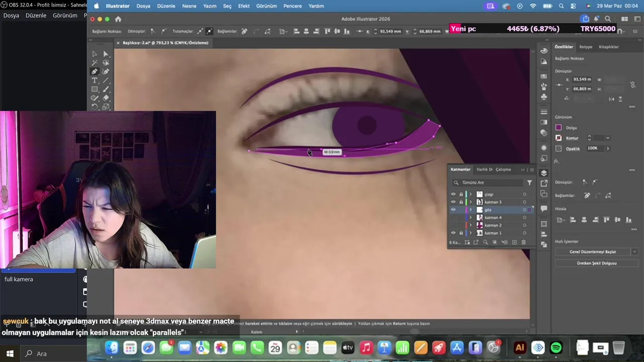The height and width of the screenshot is (362, 644).
Task: Choose the Shaper tool
Action: point(95,98)
